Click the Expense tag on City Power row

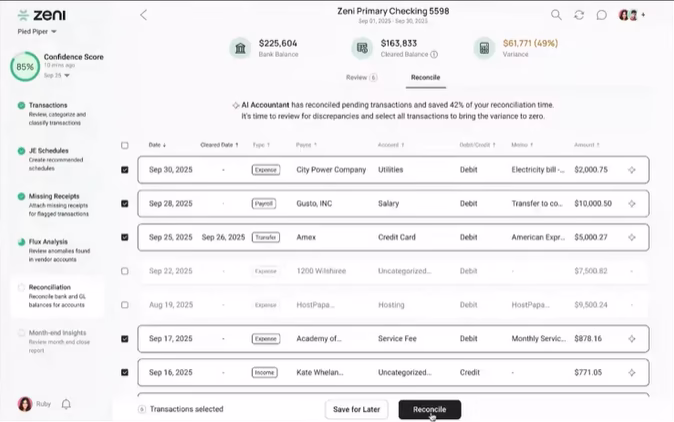[266, 170]
